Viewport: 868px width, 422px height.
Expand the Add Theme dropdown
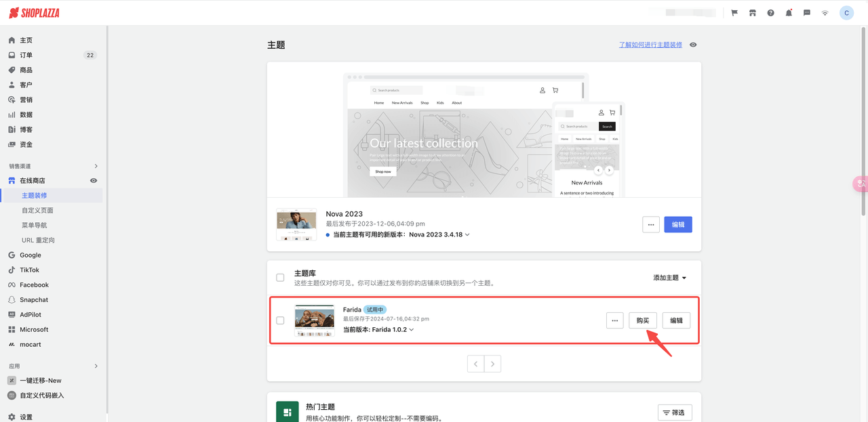pyautogui.click(x=669, y=278)
